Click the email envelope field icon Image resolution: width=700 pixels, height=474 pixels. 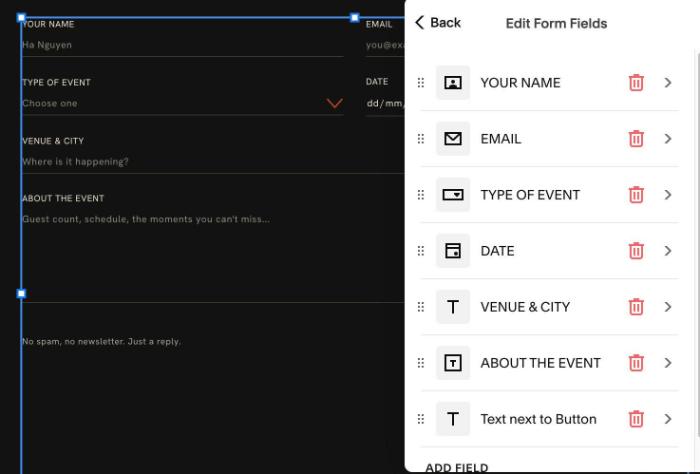[x=453, y=139]
